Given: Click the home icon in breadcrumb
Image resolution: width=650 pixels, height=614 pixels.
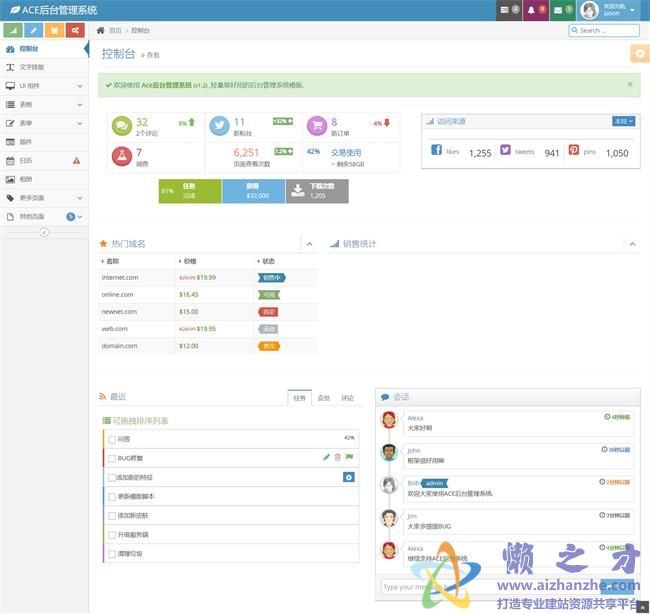Looking at the screenshot, I should click(x=100, y=31).
